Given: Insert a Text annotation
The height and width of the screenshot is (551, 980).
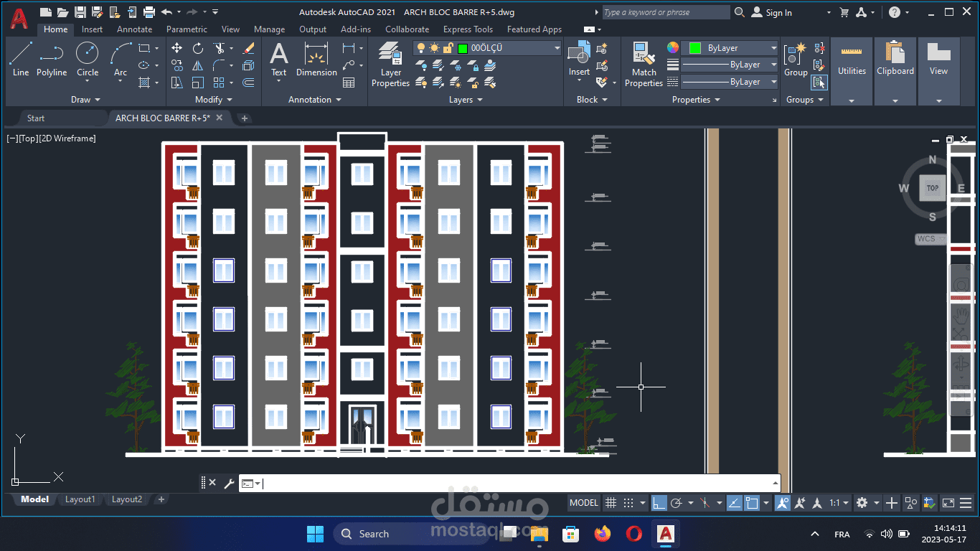Looking at the screenshot, I should (x=279, y=59).
